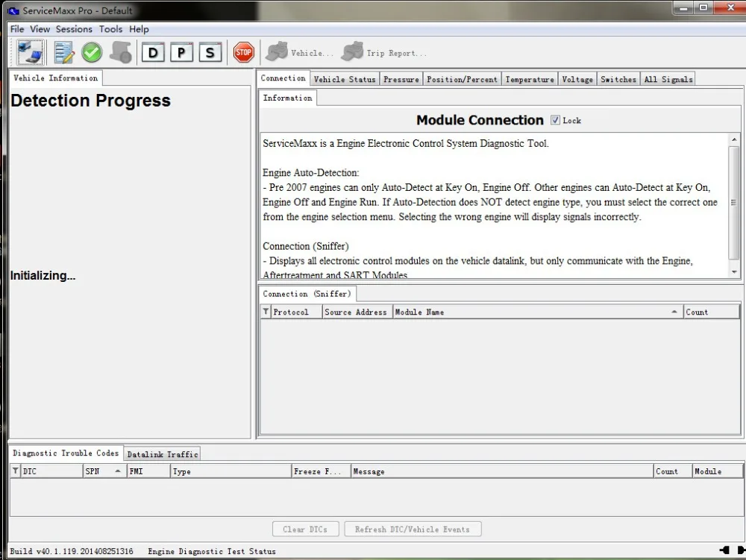This screenshot has height=560, width=746.
Task: Select the D toolbar button
Action: 153,52
